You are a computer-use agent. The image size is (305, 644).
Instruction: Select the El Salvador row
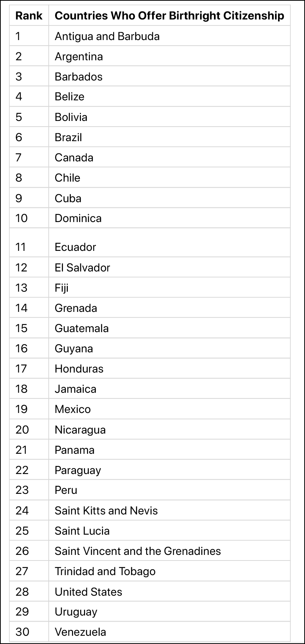150,267
